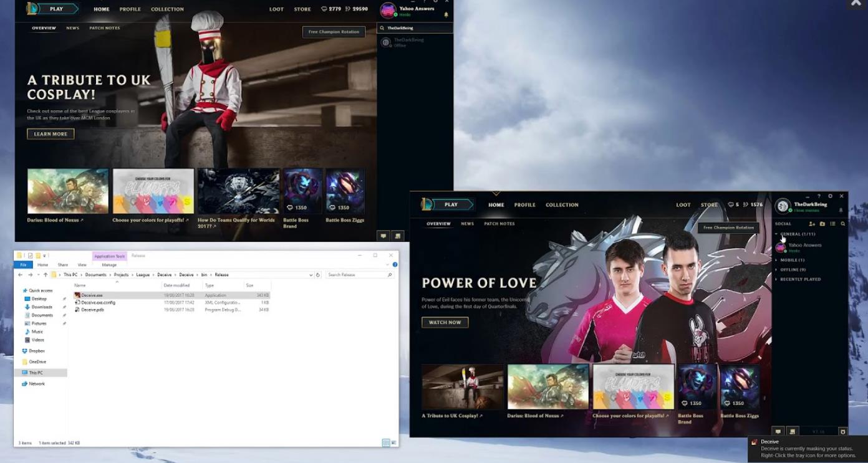Click blue essence balance 1576 in TheDarkBeing's client
The width and height of the screenshot is (868, 463).
[x=753, y=205]
